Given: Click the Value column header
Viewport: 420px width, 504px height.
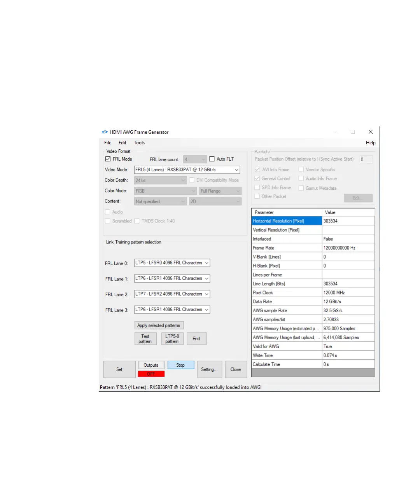Looking at the screenshot, I should tap(348, 212).
